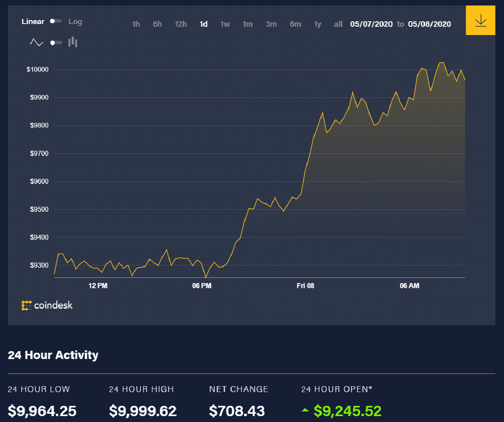
Task: Select the 1d time range
Action: click(204, 24)
